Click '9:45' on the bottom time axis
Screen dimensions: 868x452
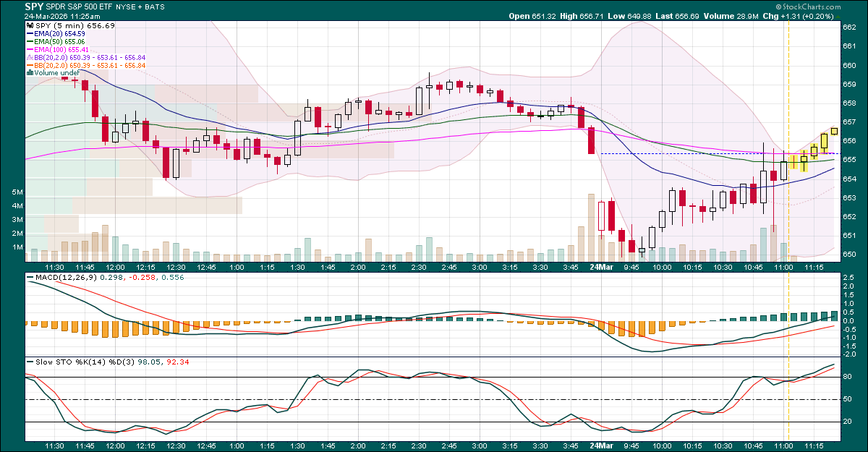click(x=631, y=446)
